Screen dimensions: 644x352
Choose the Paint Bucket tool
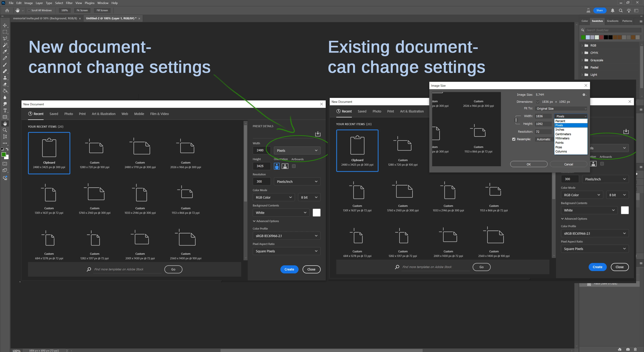[5, 91]
